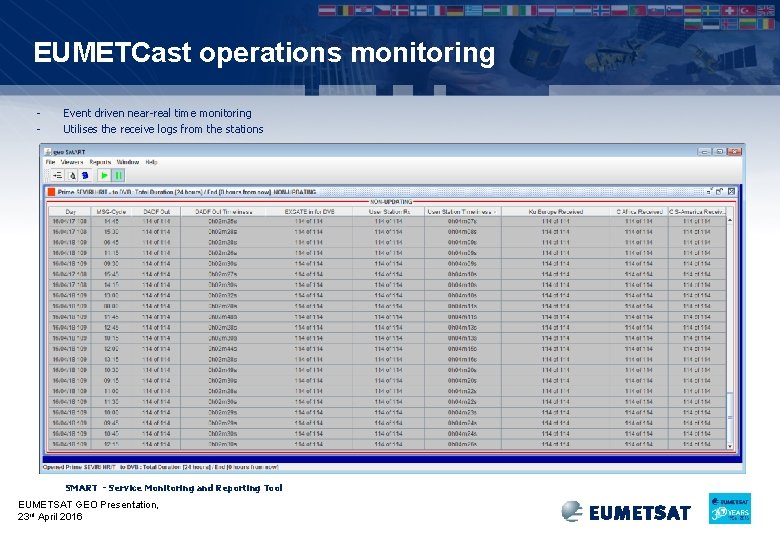Select the MSG-Cycle cell 09:30
The height and width of the screenshot is (540, 780).
[111, 264]
